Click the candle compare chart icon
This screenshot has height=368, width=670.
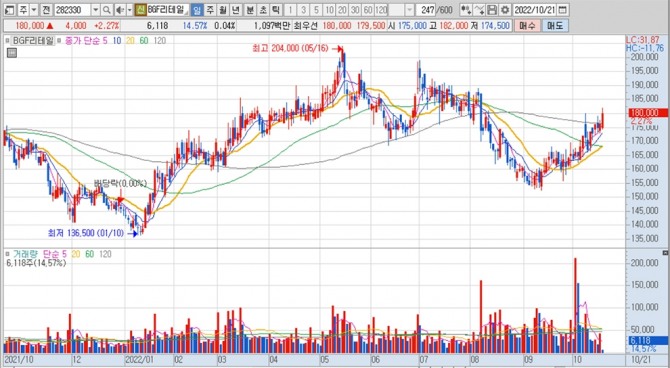coord(466,10)
